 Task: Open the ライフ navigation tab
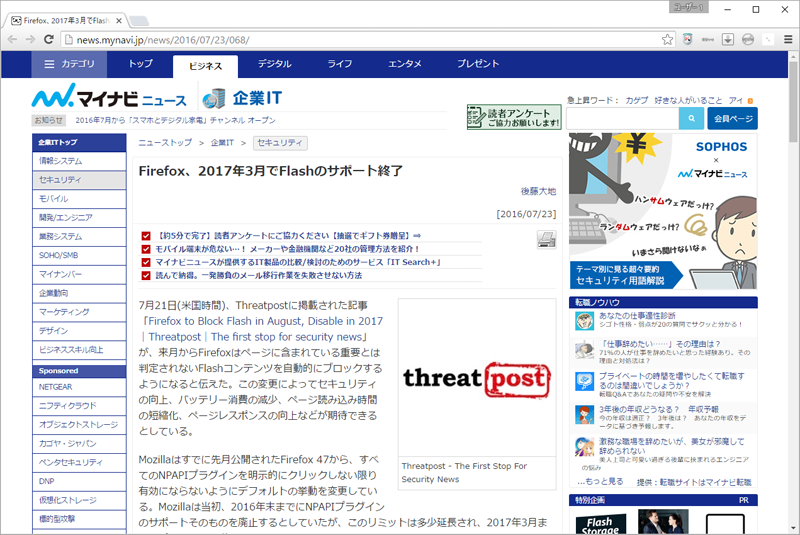(x=340, y=64)
